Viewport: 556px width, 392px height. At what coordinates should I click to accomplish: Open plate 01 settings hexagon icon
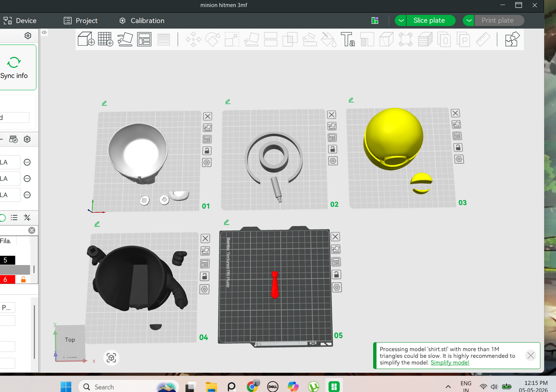[207, 163]
